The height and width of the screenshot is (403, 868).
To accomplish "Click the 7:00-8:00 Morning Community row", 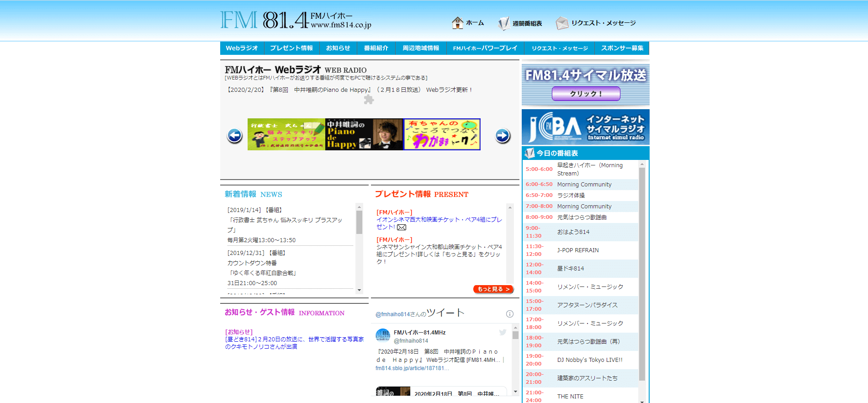I will point(580,207).
